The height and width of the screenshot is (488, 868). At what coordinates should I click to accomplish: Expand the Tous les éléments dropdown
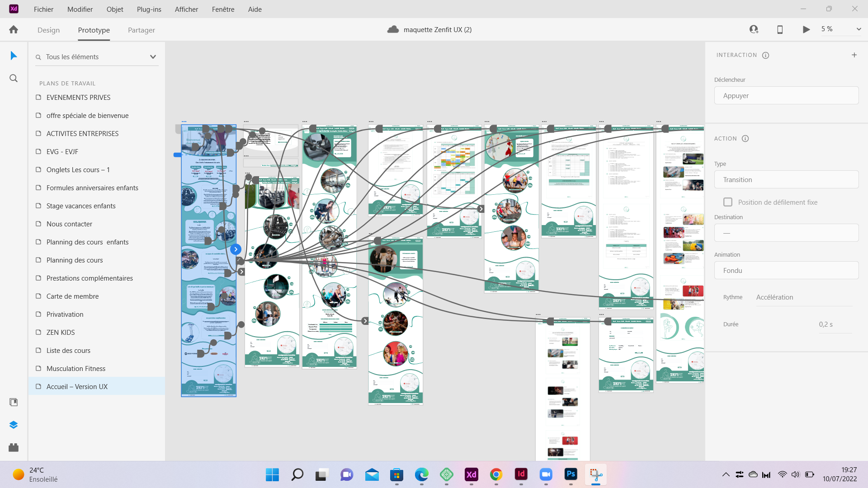click(x=153, y=57)
